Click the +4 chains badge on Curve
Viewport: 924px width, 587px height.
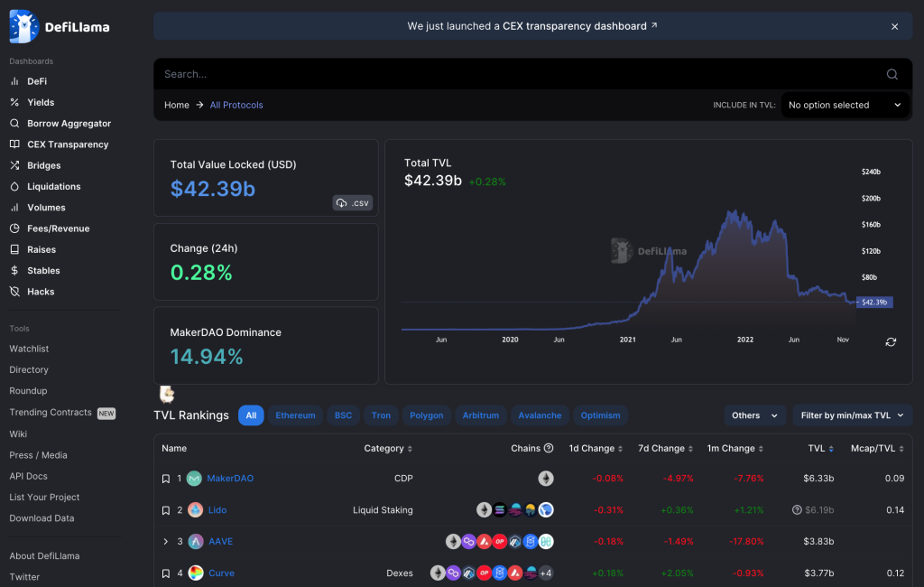click(x=546, y=573)
